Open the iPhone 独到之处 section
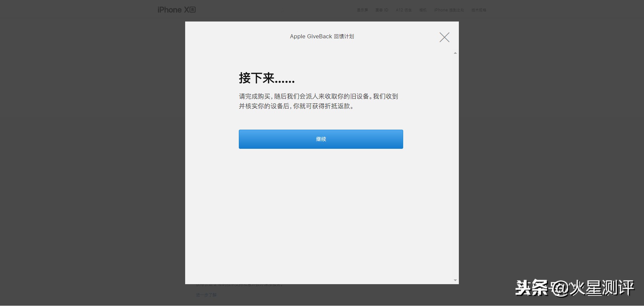Image resolution: width=644 pixels, height=306 pixels. coord(449,10)
